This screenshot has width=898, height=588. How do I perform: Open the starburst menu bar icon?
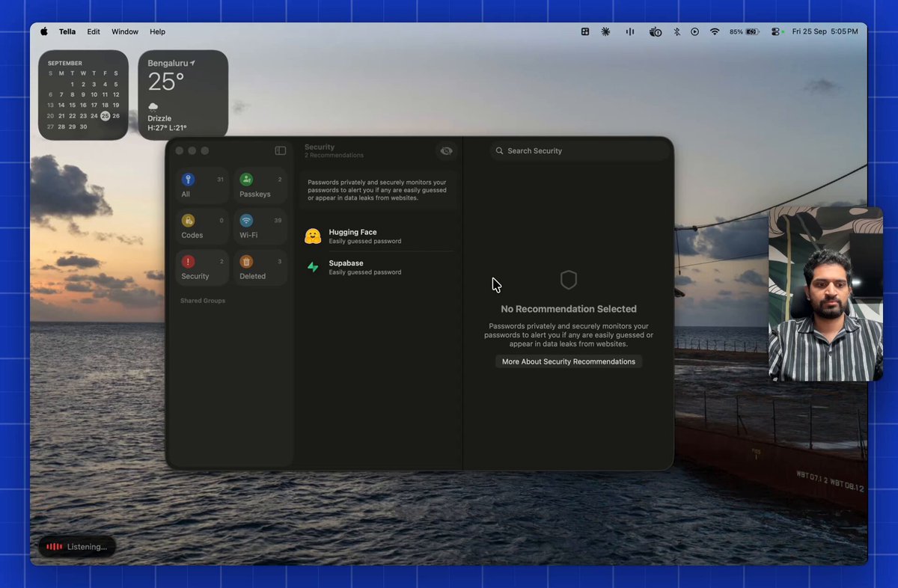pyautogui.click(x=605, y=31)
